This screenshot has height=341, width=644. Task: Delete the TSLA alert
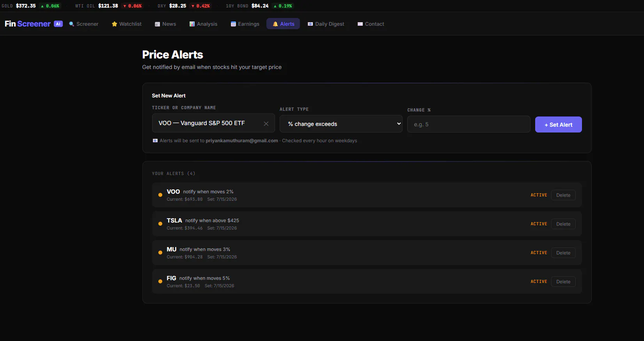[x=563, y=224]
